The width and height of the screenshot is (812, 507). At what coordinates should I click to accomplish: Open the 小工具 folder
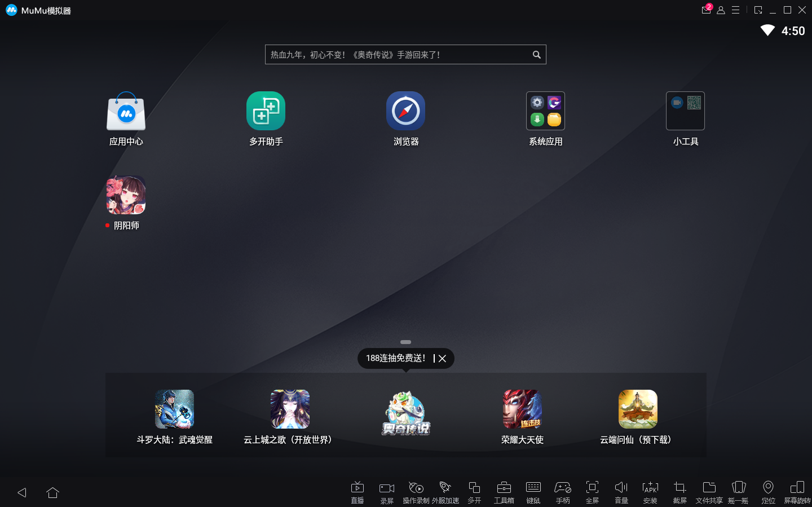tap(685, 111)
